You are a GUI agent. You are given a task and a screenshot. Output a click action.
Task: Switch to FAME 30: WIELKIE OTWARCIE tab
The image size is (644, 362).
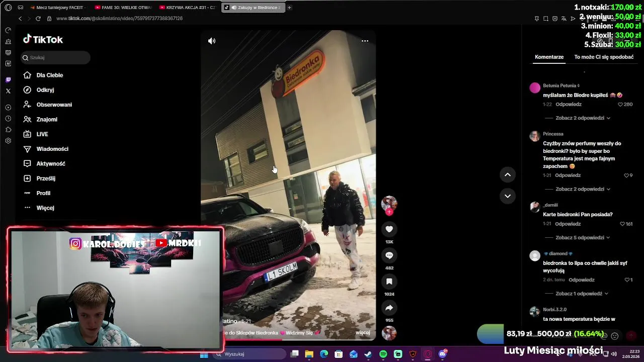[x=122, y=8]
